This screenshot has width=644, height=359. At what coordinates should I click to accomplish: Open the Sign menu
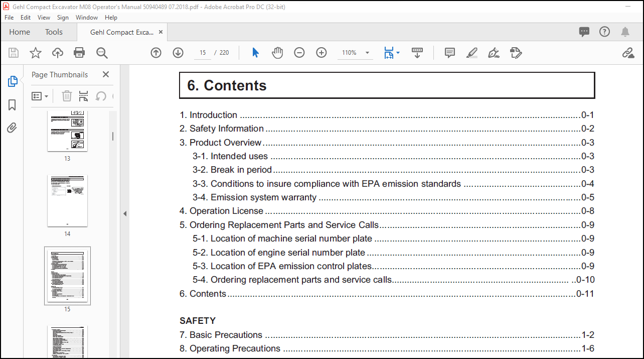pyautogui.click(x=63, y=17)
